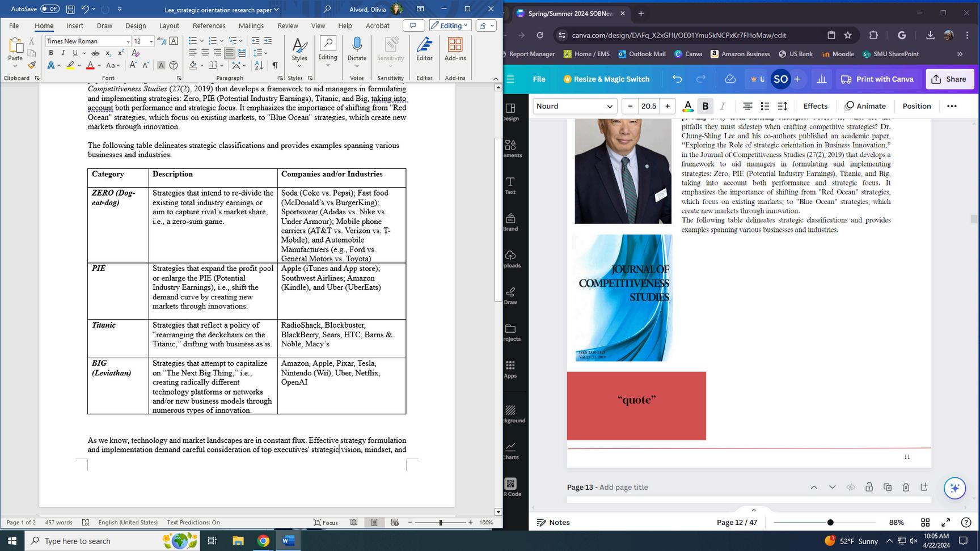
Task: Switch to Read Mode view in status bar
Action: click(354, 523)
